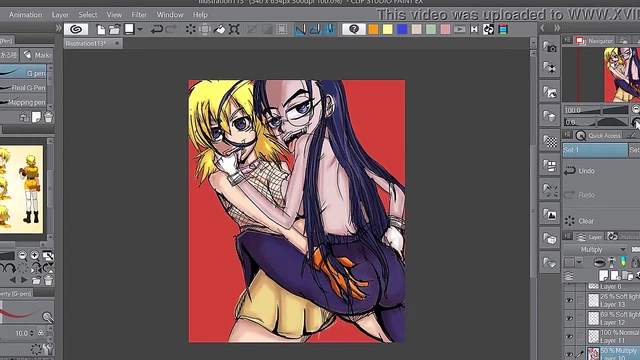Open the Layer menu
Screen dimensions: 640x360
click(60, 15)
